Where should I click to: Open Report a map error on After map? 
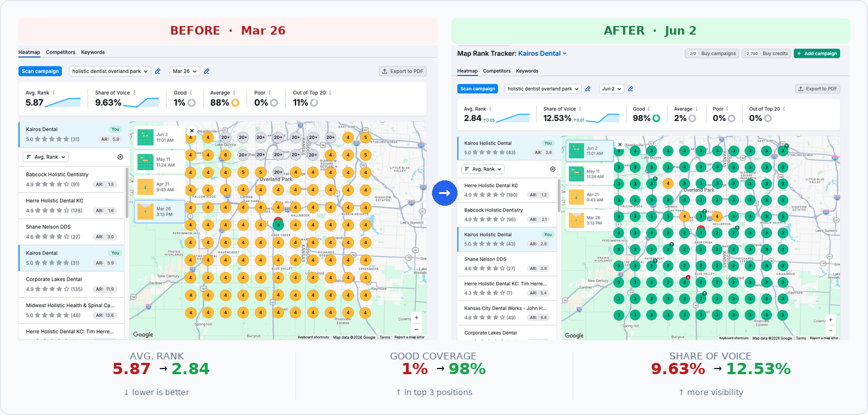(x=824, y=338)
